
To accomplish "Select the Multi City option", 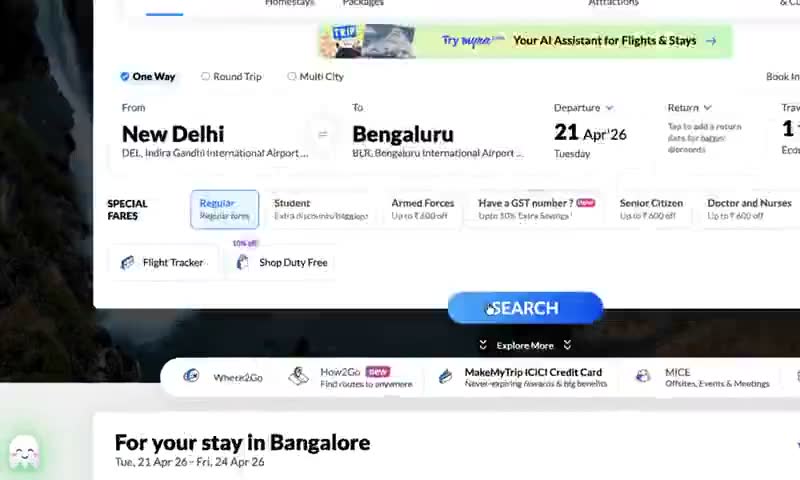I will click(315, 77).
